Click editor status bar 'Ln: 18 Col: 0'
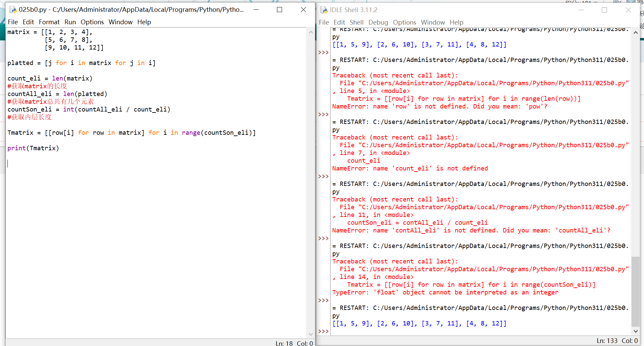This screenshot has width=644, height=346. click(294, 343)
